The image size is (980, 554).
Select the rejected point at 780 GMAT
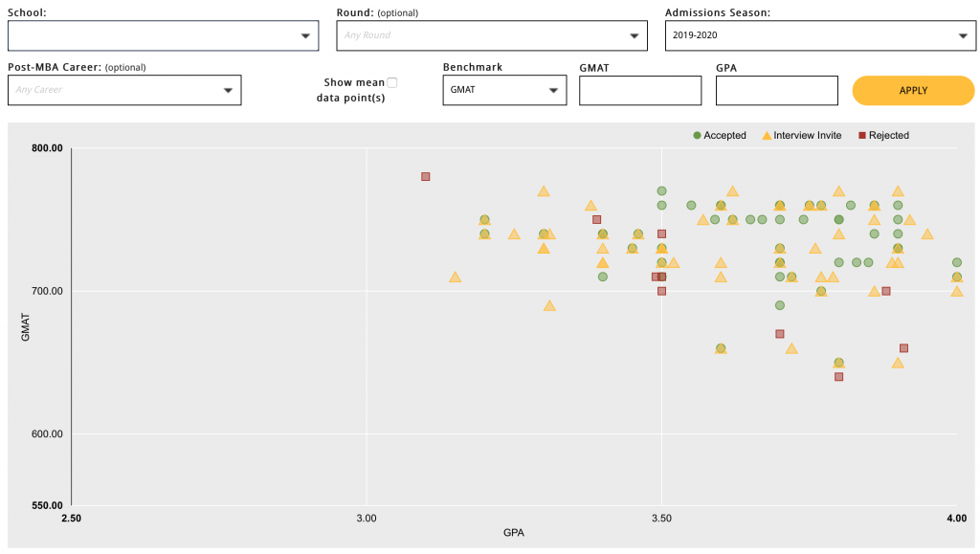click(426, 177)
